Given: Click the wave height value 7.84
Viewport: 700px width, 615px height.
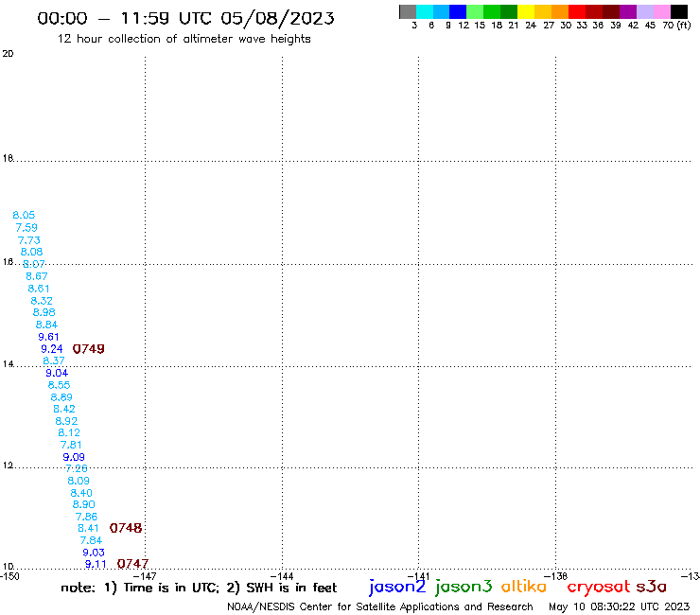Looking at the screenshot, I should click(91, 540).
